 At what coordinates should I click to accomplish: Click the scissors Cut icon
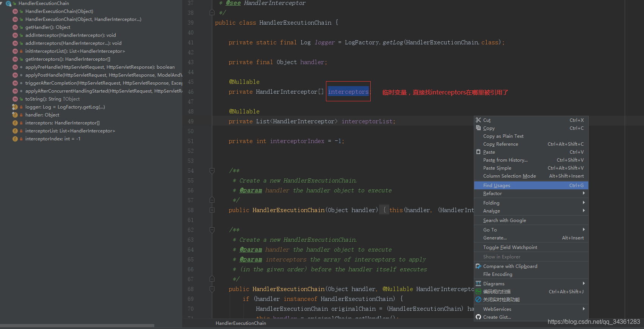click(x=478, y=120)
